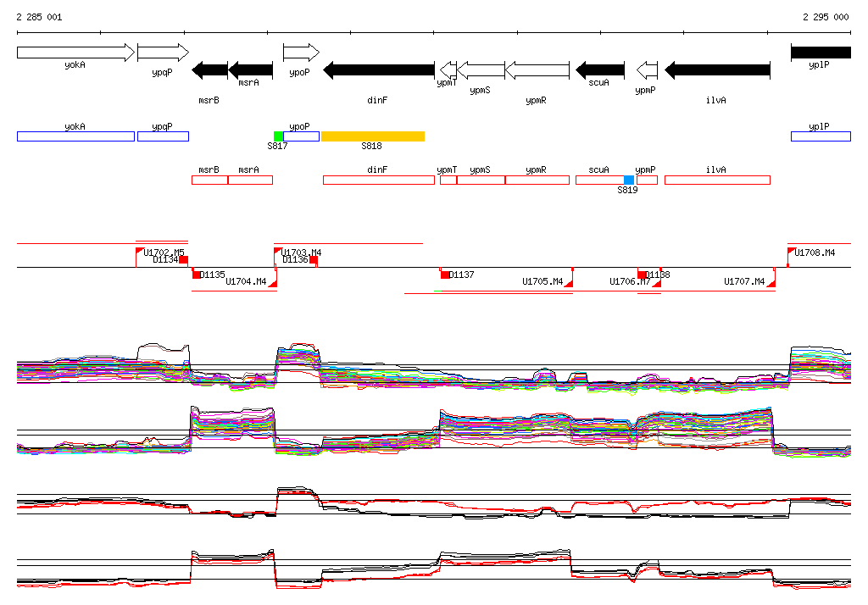868x605 pixels.
Task: Select the blue S819 segment
Action: tap(628, 180)
